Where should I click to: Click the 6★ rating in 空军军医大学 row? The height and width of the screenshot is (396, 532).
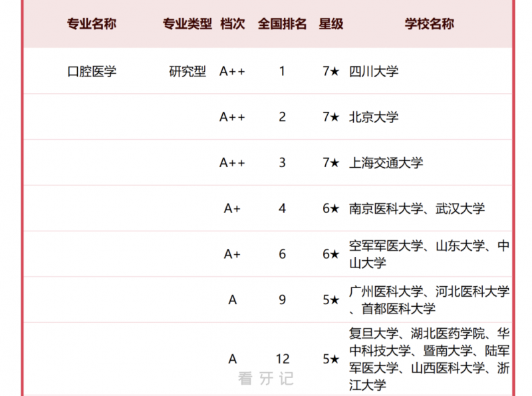(331, 254)
